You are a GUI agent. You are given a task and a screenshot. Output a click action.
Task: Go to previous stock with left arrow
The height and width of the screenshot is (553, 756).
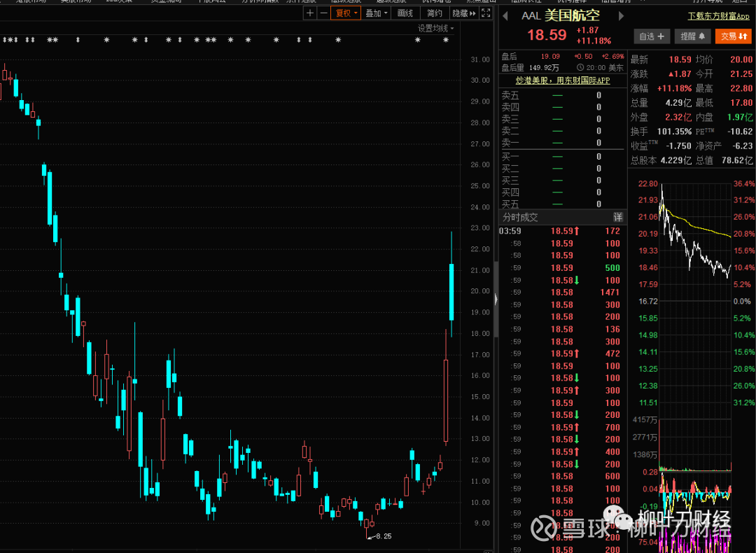click(x=505, y=16)
